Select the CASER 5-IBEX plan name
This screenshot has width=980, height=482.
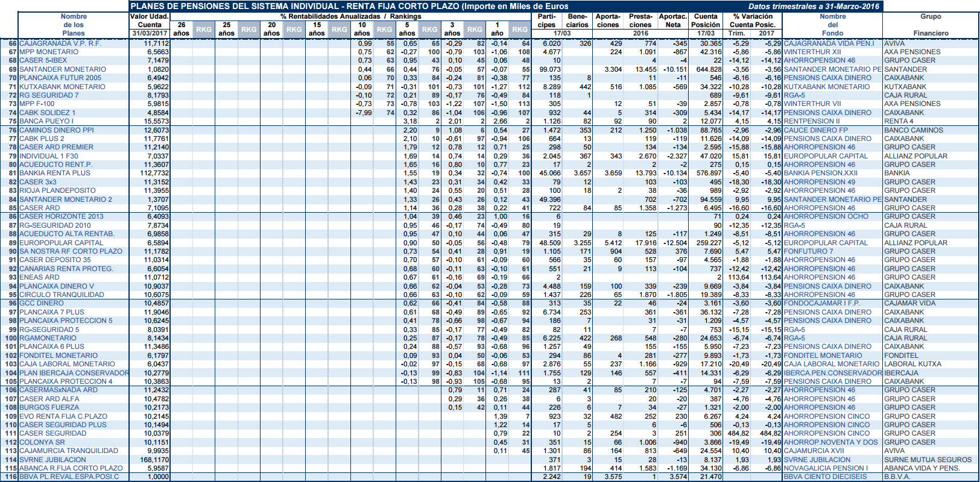[43, 60]
